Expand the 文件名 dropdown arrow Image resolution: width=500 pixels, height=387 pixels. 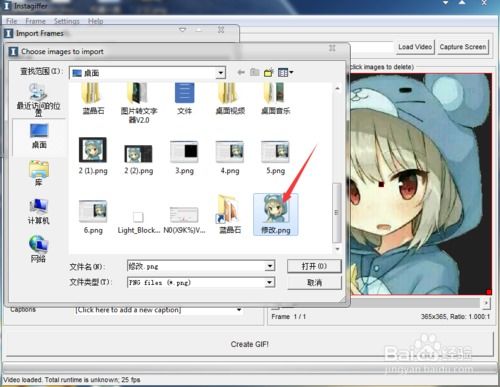click(x=270, y=266)
